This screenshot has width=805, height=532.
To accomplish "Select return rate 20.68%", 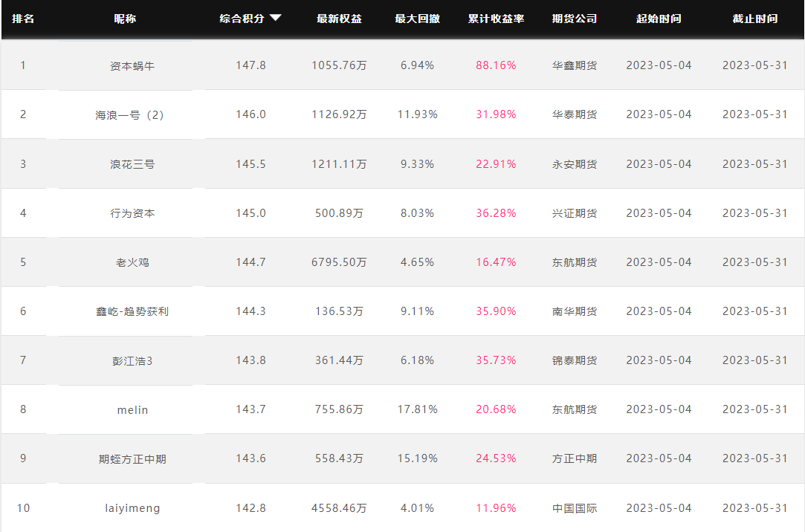I will pos(496,409).
